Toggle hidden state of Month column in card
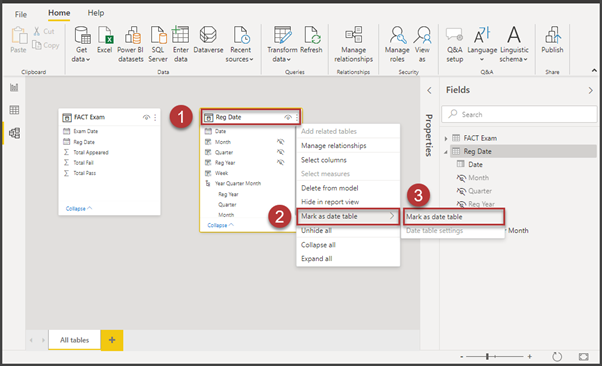 click(x=281, y=142)
